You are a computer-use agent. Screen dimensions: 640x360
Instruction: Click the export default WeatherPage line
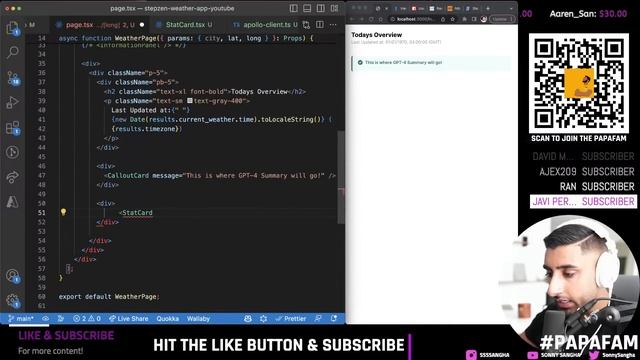point(109,297)
